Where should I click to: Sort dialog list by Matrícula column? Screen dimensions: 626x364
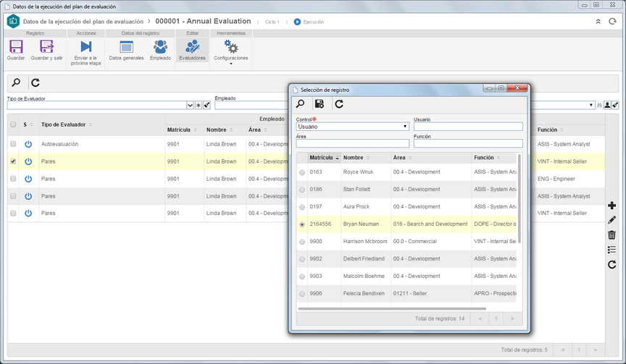tap(324, 158)
